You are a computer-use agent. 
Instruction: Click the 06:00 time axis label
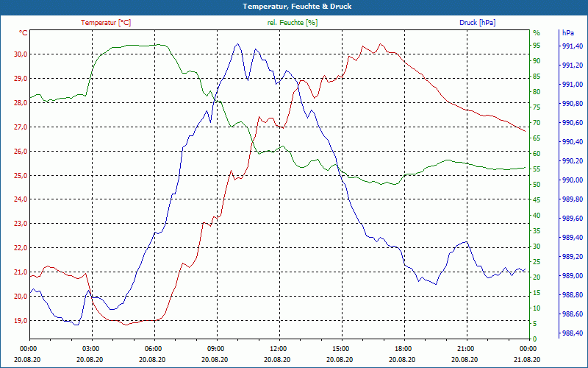152,349
